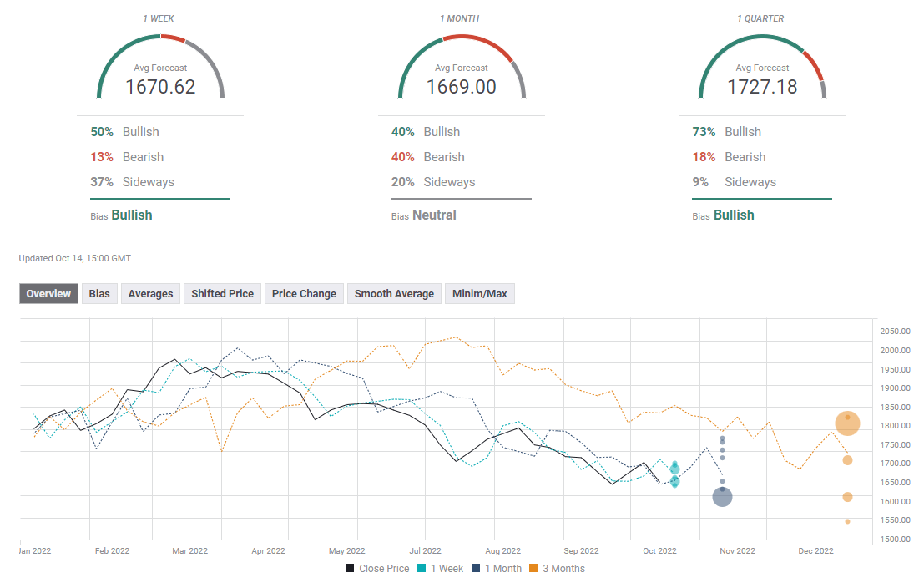Viewport: 924px width, 588px height.
Task: Select the Averages tab
Action: point(150,293)
